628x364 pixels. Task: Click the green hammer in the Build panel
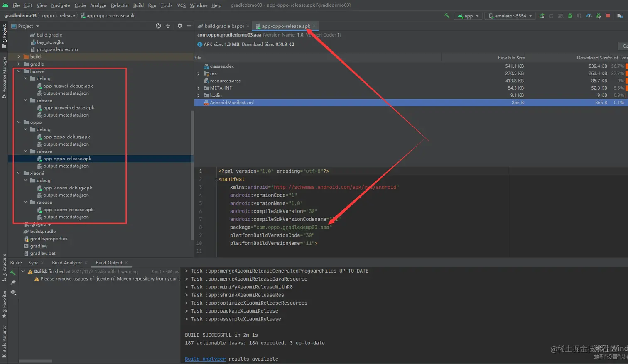pyautogui.click(x=13, y=272)
